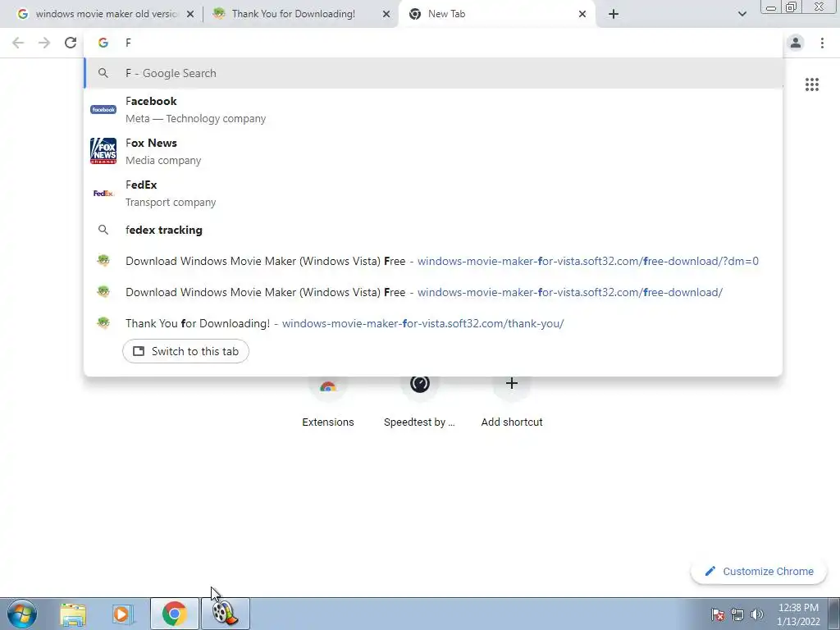Click the magnifier icon beside fedex tracking
This screenshot has width=840, height=630.
pyautogui.click(x=103, y=230)
